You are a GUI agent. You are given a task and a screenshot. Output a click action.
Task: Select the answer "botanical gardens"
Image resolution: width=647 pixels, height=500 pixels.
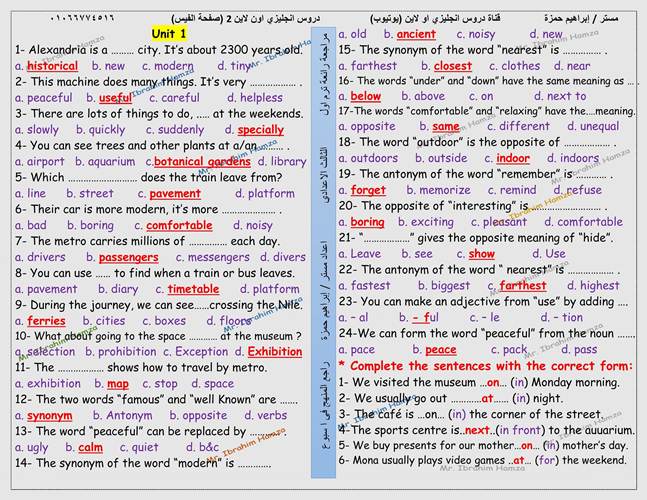[x=202, y=162]
